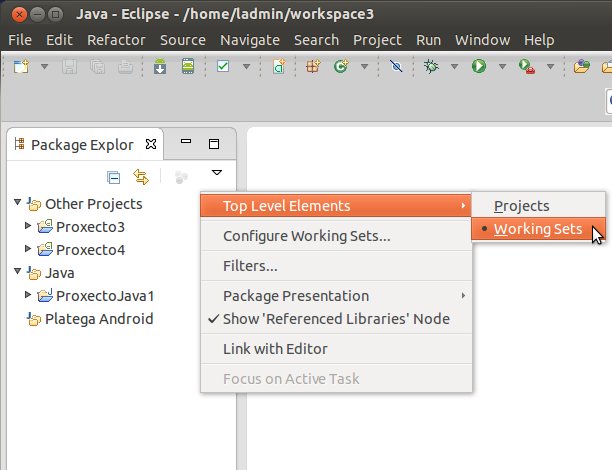
Task: Select the Platega Android working set
Action: (90, 319)
